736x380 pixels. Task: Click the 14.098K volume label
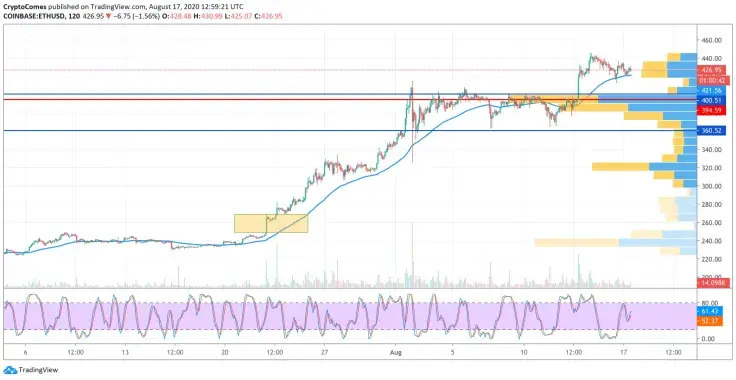click(x=713, y=283)
